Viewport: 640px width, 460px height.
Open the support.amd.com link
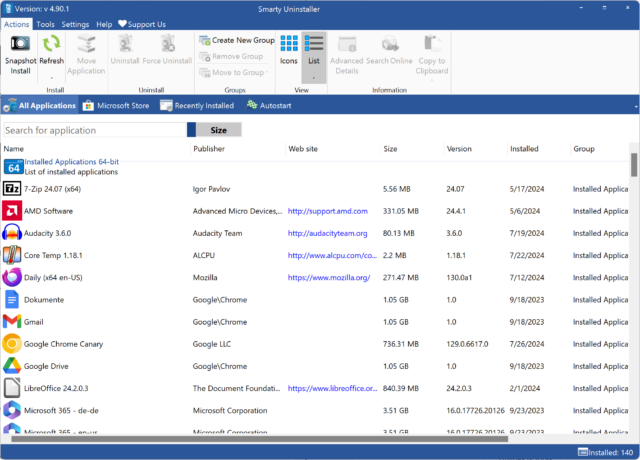[x=328, y=211]
